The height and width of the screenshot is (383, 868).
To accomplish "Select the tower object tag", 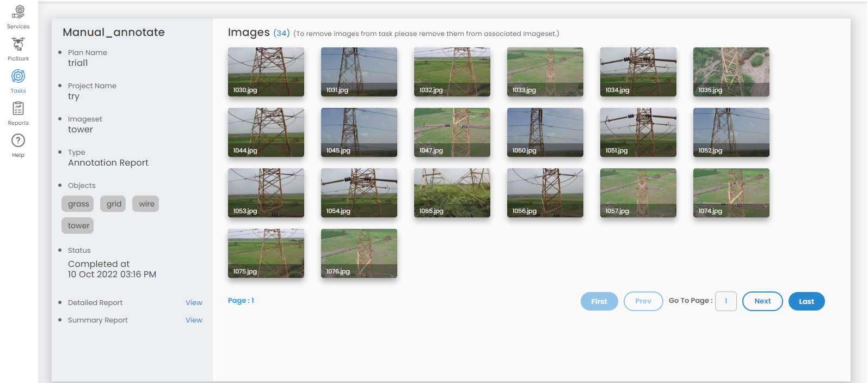I will click(x=78, y=226).
